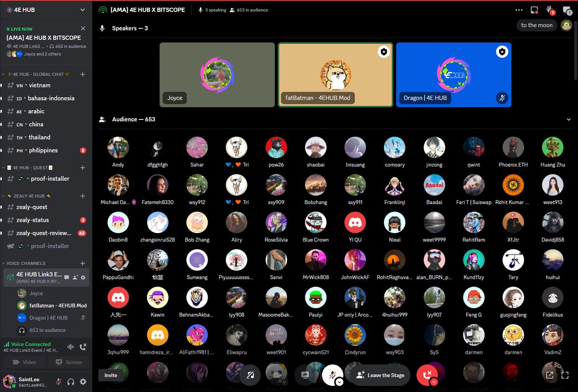
Task: Select fatBatman - 4EHUB Mod speaker tile
Action: (x=335, y=75)
